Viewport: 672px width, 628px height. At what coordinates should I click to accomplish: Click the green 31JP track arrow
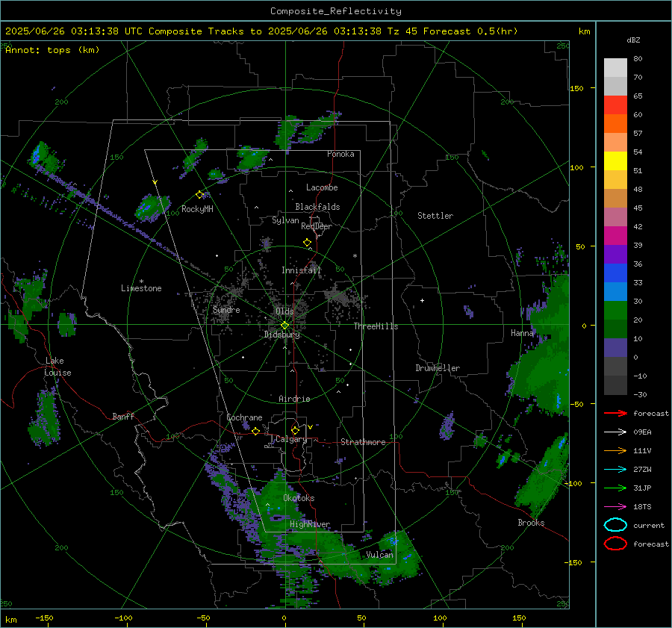tap(615, 488)
